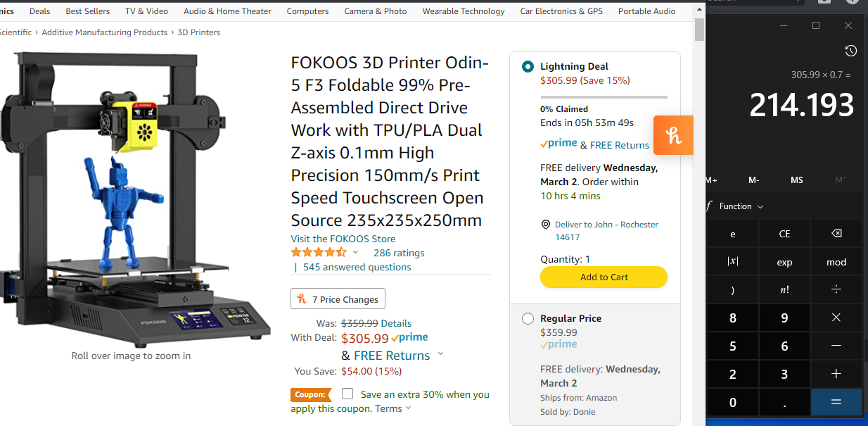The height and width of the screenshot is (426, 868).
Task: Click the Add to Cart button
Action: pos(604,277)
